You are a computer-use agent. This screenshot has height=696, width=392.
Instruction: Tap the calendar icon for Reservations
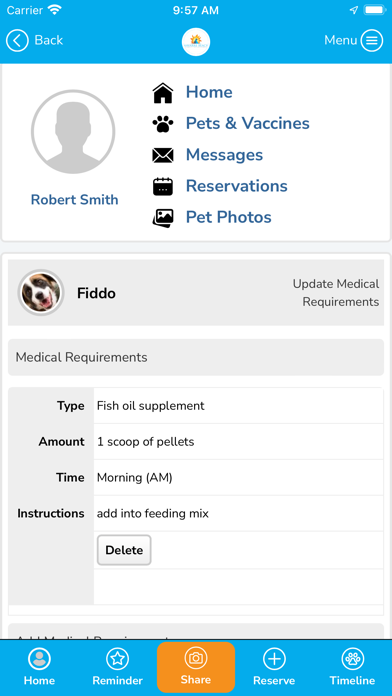tap(163, 186)
